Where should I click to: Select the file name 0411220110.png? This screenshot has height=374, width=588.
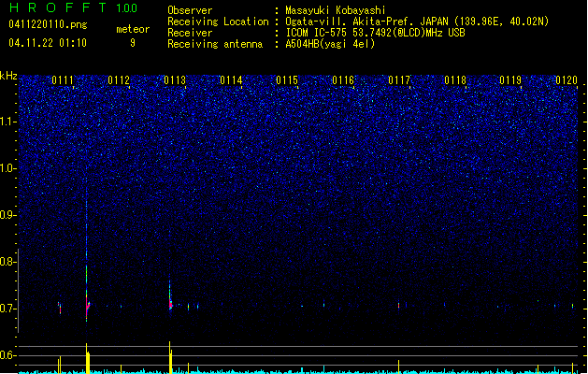48,24
